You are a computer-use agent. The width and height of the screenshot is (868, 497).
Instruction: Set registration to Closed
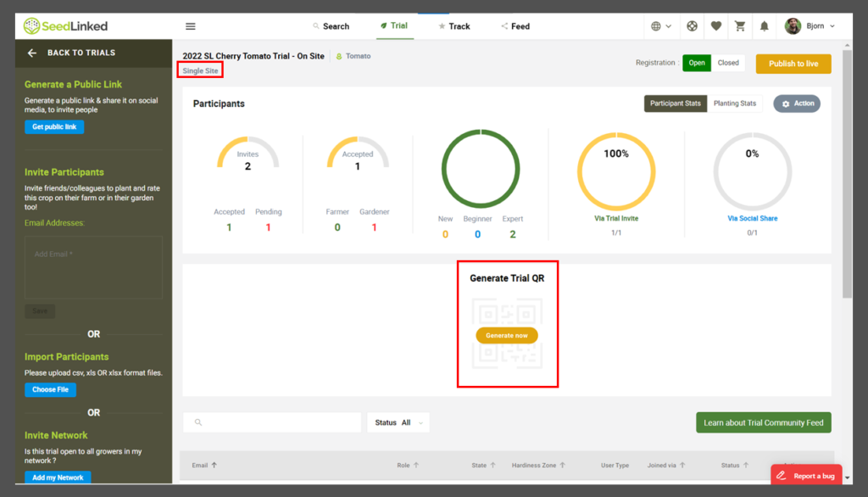pyautogui.click(x=728, y=63)
